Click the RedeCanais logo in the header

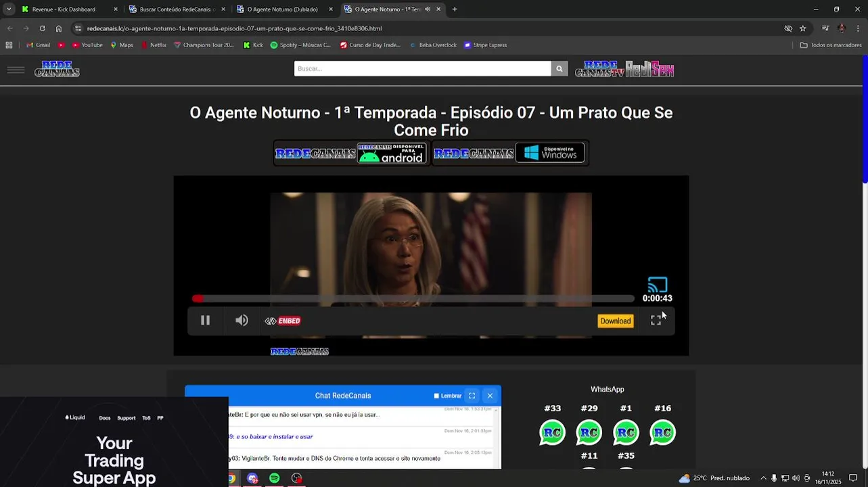(x=57, y=69)
